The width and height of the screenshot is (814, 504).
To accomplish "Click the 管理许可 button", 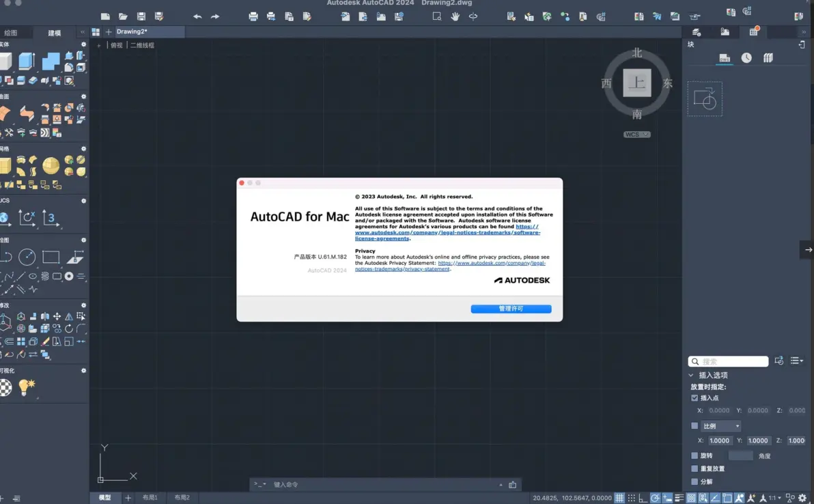I will 511,309.
